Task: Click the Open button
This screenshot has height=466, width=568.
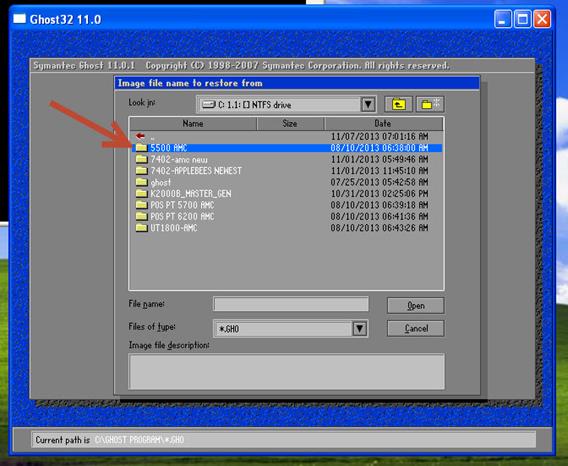Action: coord(415,306)
